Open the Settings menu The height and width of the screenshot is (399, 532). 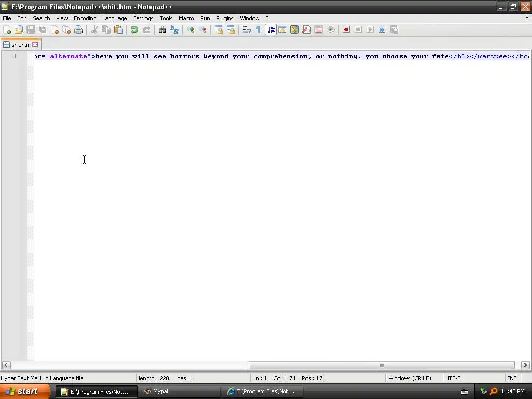tap(143, 18)
